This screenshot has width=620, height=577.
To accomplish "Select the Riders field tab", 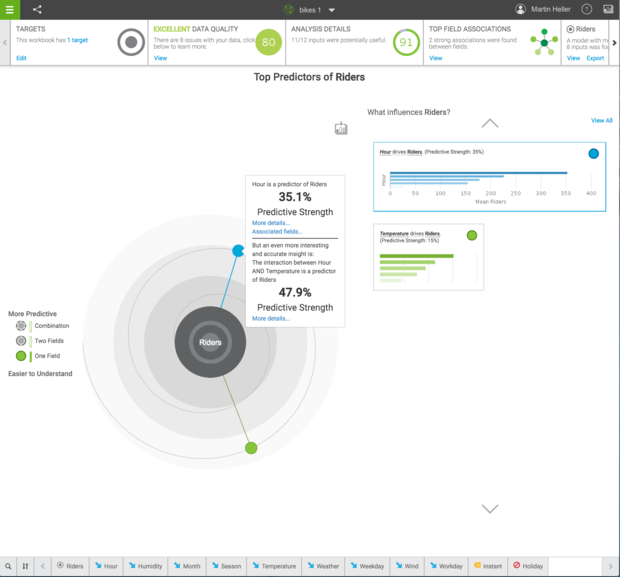I will (x=70, y=566).
